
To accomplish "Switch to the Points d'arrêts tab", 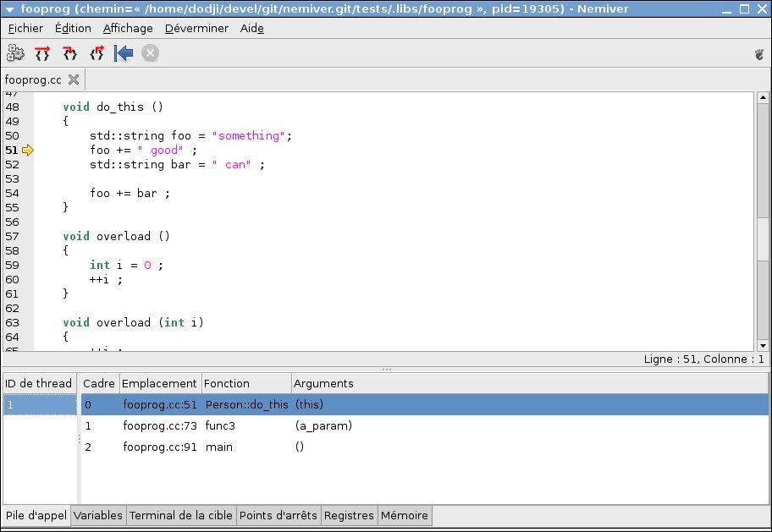I will click(278, 515).
